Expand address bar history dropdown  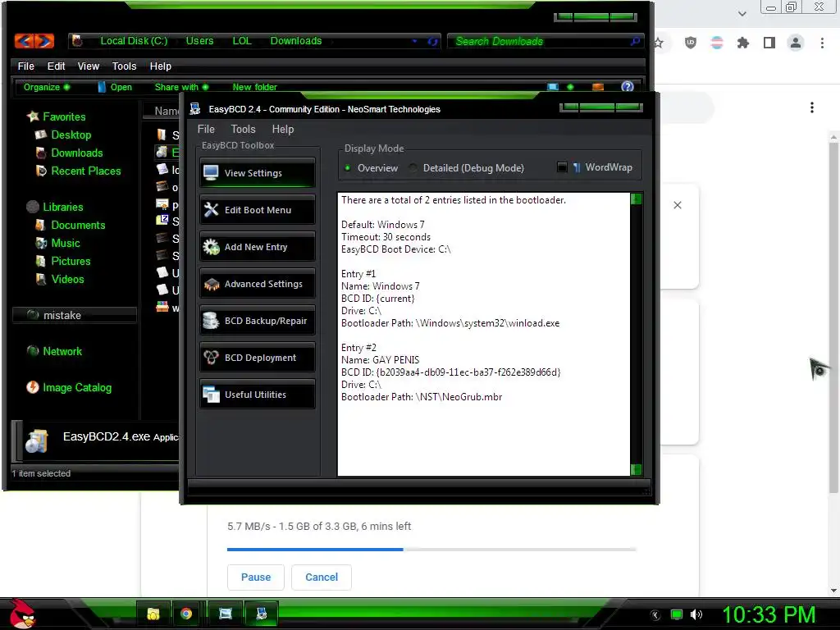[414, 41]
